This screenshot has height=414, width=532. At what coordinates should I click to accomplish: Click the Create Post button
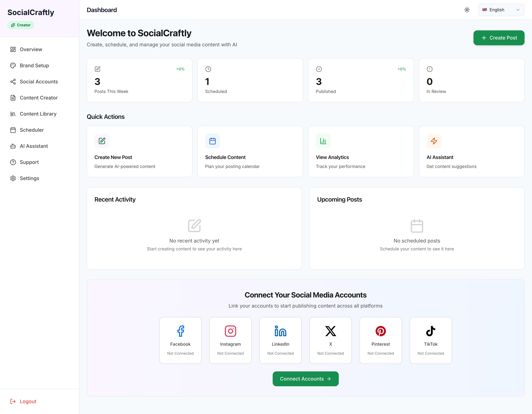[x=499, y=38]
